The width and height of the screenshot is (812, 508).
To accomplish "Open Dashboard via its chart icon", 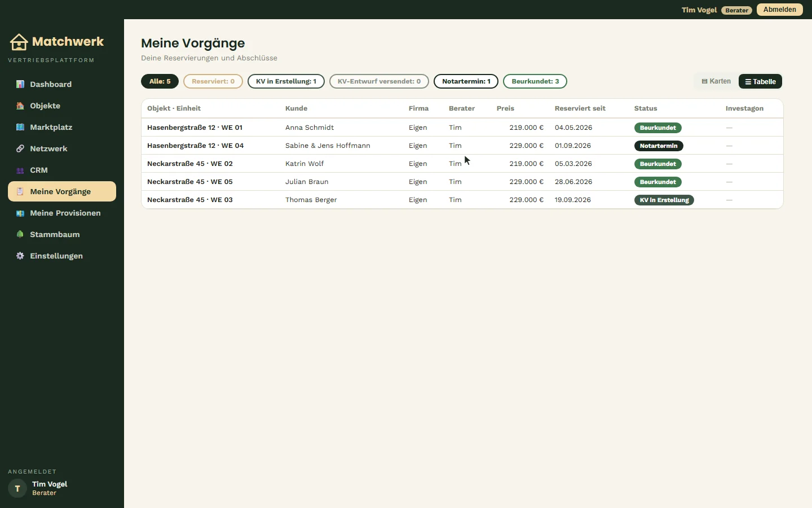I will (20, 84).
